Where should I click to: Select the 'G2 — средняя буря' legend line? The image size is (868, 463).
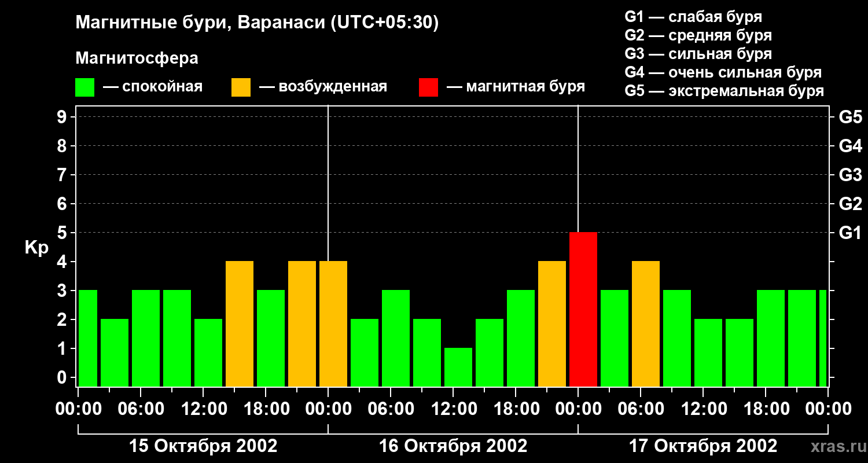[x=698, y=35]
